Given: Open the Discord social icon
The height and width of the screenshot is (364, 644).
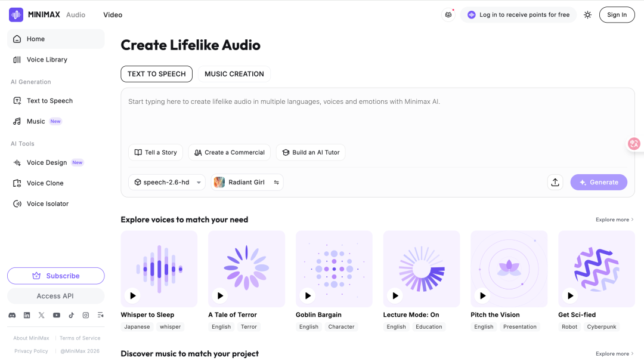Looking at the screenshot, I should pyautogui.click(x=13, y=315).
